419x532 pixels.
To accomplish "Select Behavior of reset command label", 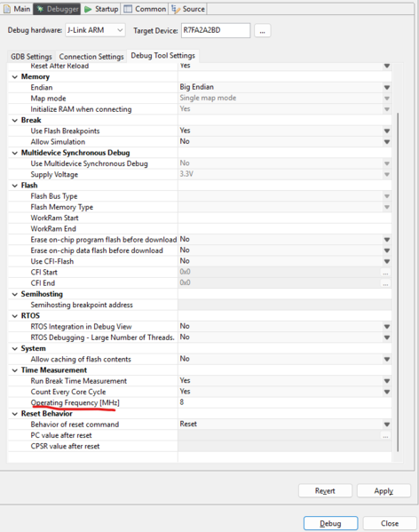I will 75,425.
